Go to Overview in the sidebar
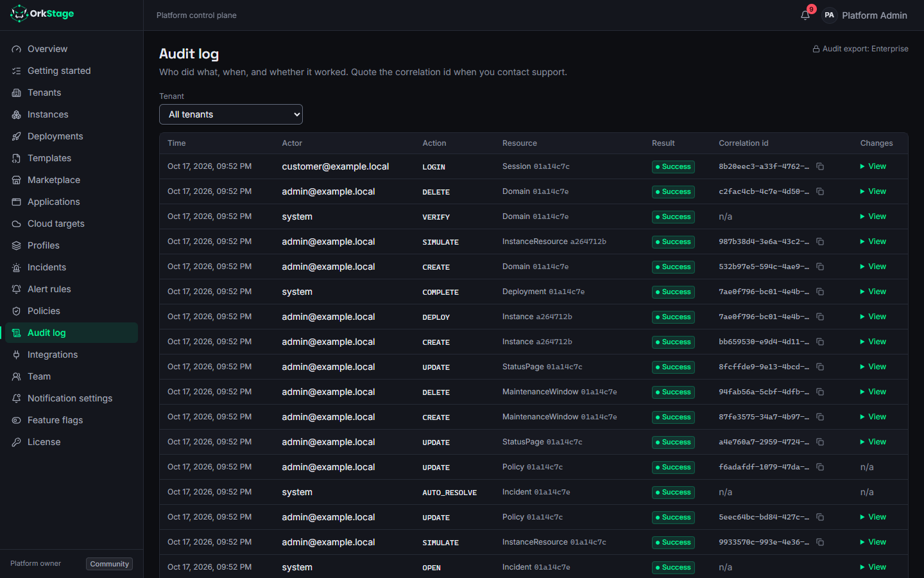924x578 pixels. pyautogui.click(x=72, y=49)
